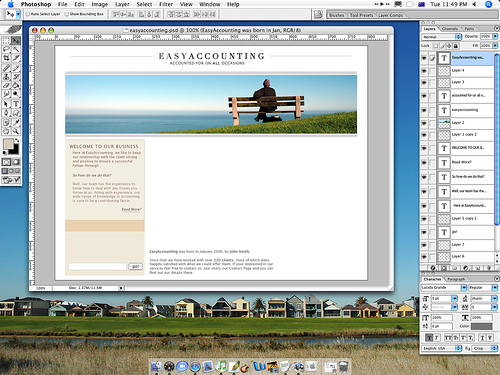Screen dimensions: 500x375
Task: Hide the easyaccounting text layer
Action: click(424, 110)
